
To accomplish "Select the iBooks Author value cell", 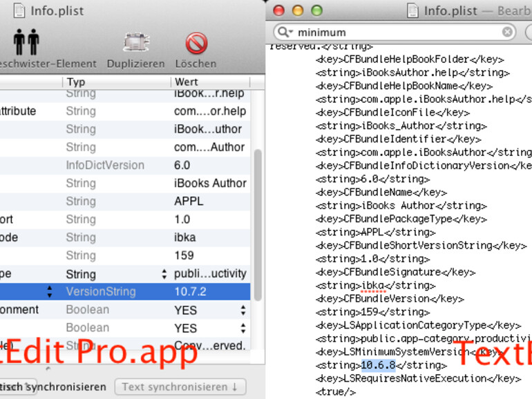I will coord(210,184).
